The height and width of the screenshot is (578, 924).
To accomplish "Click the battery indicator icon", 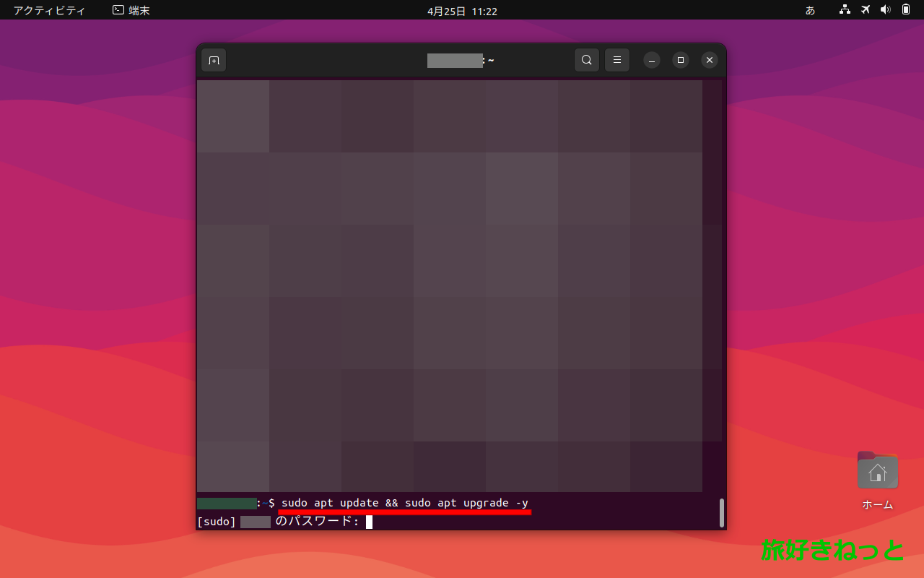I will tap(905, 10).
